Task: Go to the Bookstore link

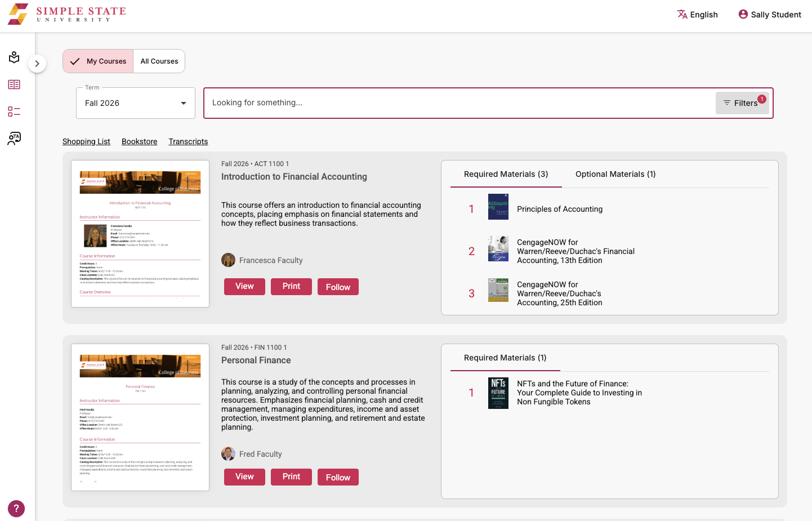Action: (x=140, y=141)
